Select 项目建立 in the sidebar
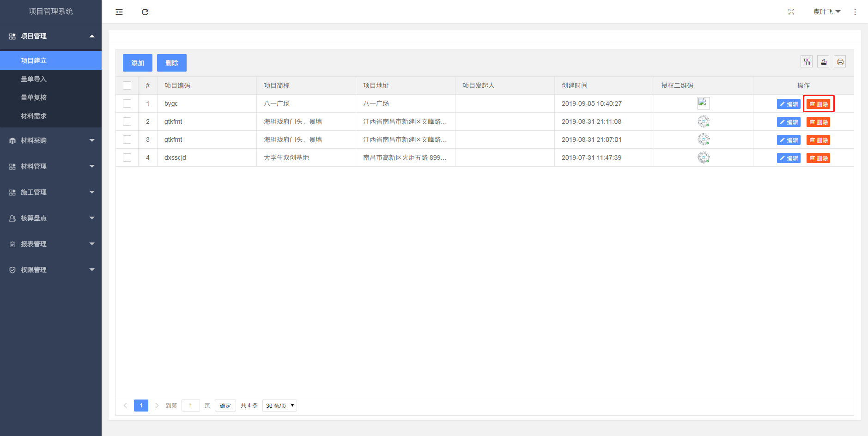Screen dimensions: 868x436 (x=51, y=61)
